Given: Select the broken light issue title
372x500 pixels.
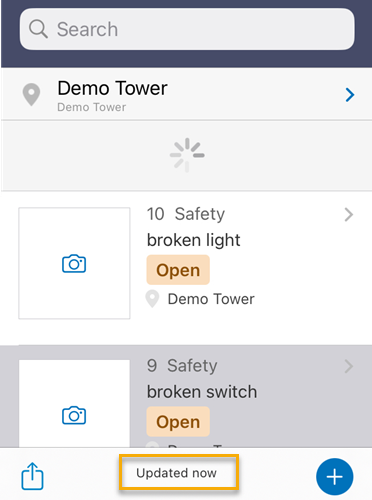Looking at the screenshot, I should coord(193,240).
